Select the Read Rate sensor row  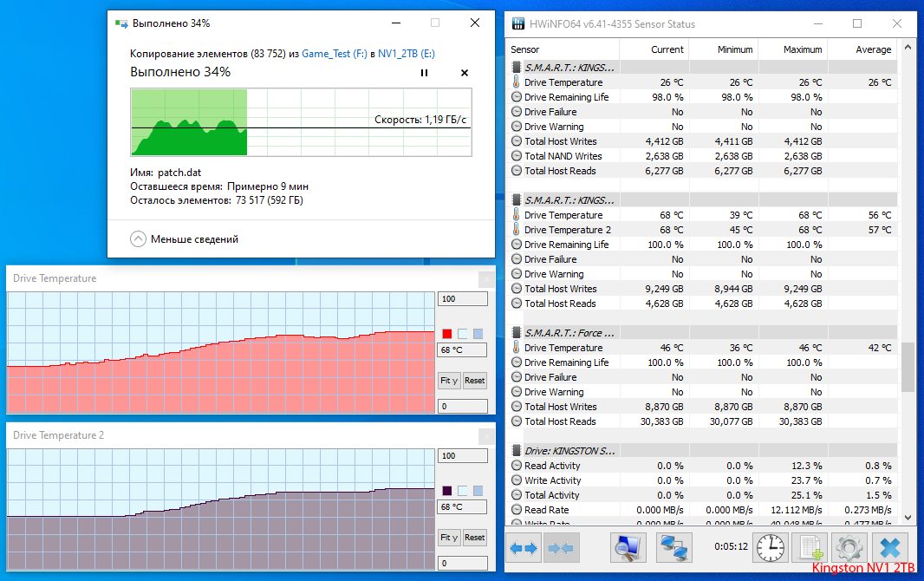coord(702,510)
